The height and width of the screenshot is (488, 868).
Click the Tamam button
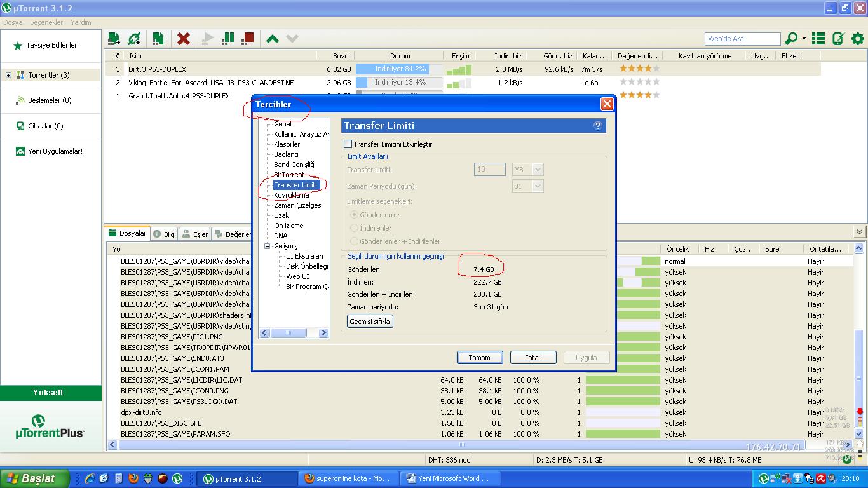click(480, 358)
